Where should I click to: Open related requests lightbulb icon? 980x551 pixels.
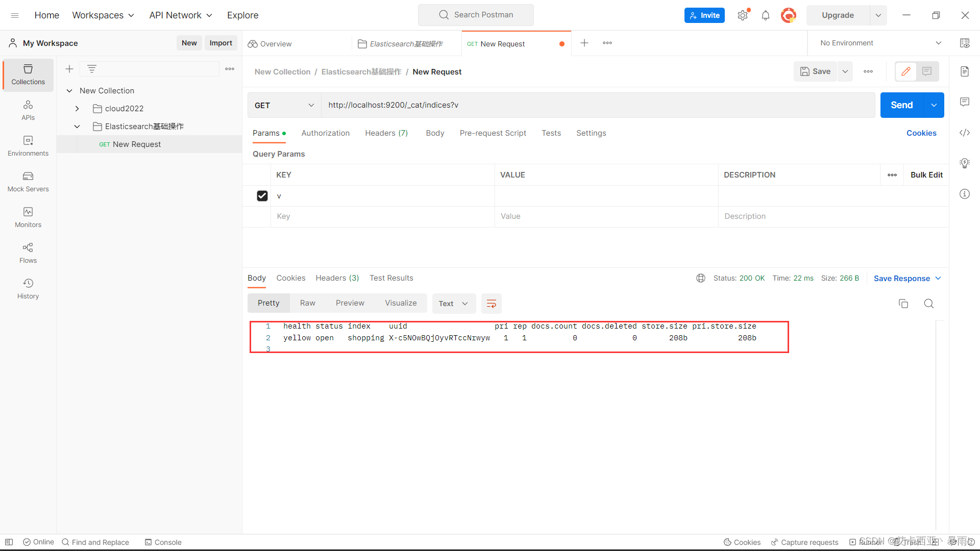coord(965,163)
